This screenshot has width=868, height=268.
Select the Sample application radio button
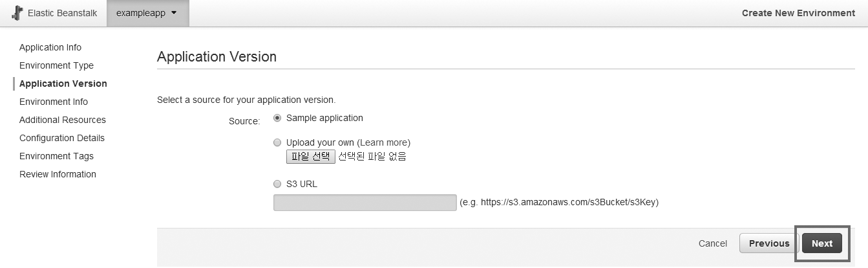click(278, 118)
